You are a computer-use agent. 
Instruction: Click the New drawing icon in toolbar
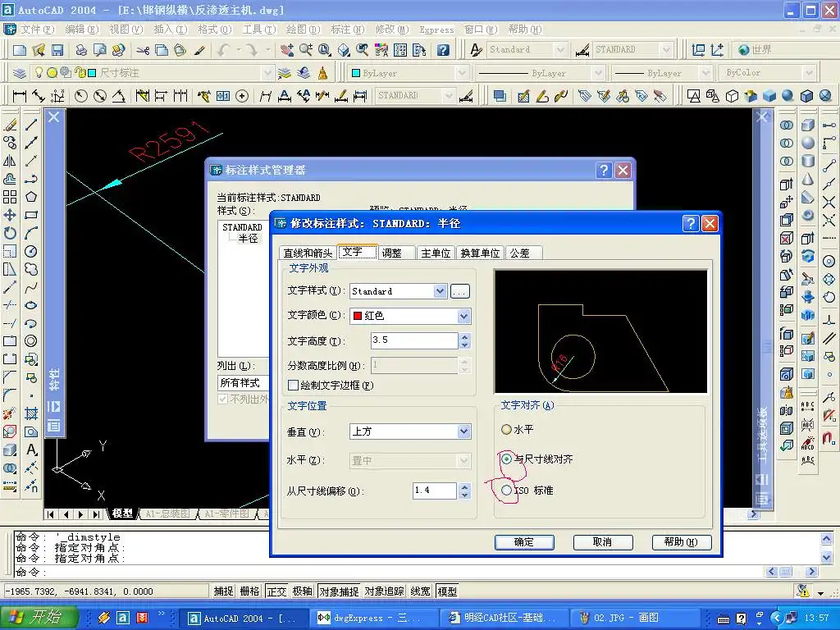point(20,50)
